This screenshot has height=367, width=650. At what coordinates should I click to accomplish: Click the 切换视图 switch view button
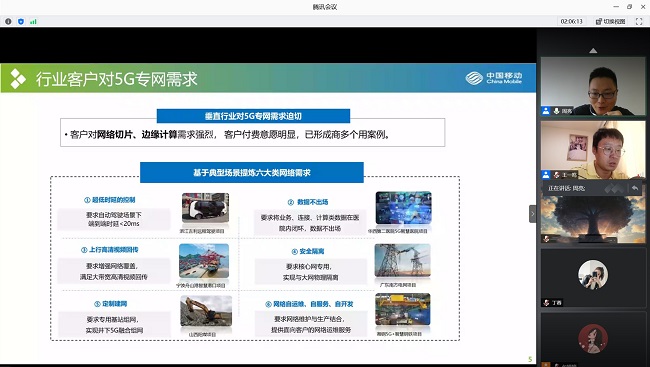click(610, 21)
